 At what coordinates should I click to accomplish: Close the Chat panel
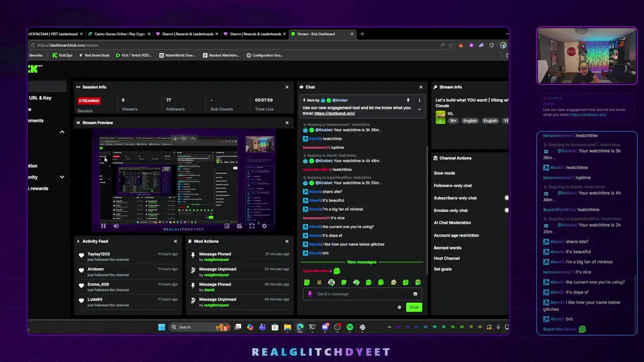click(x=421, y=87)
